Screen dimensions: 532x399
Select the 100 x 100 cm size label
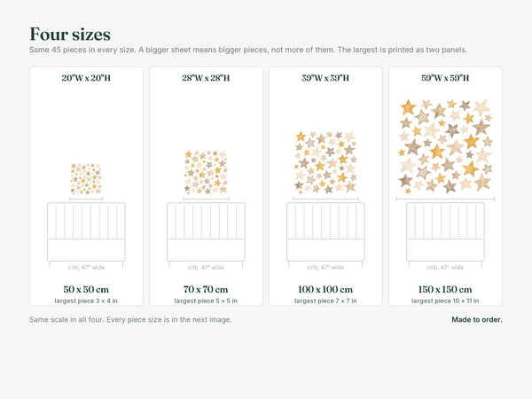coord(325,289)
